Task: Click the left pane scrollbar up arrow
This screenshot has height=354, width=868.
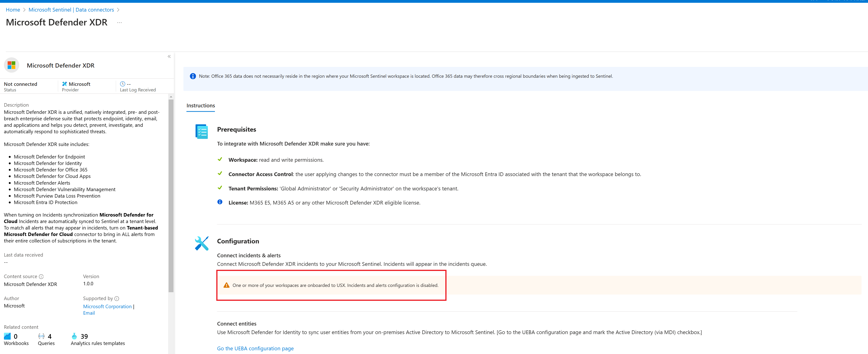Action: 171,97
